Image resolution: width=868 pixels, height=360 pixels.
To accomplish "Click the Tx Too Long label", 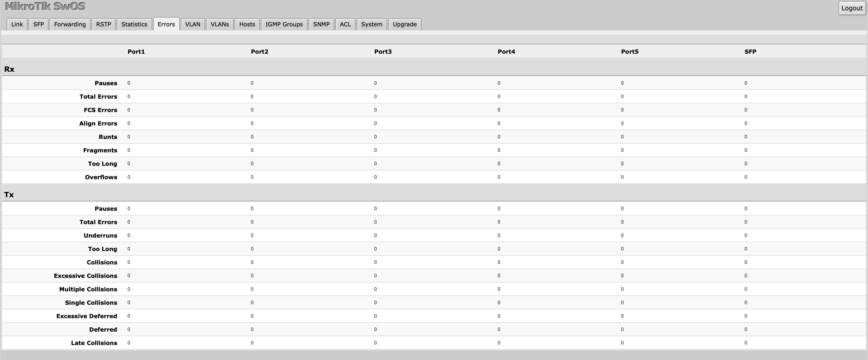I will [x=103, y=249].
